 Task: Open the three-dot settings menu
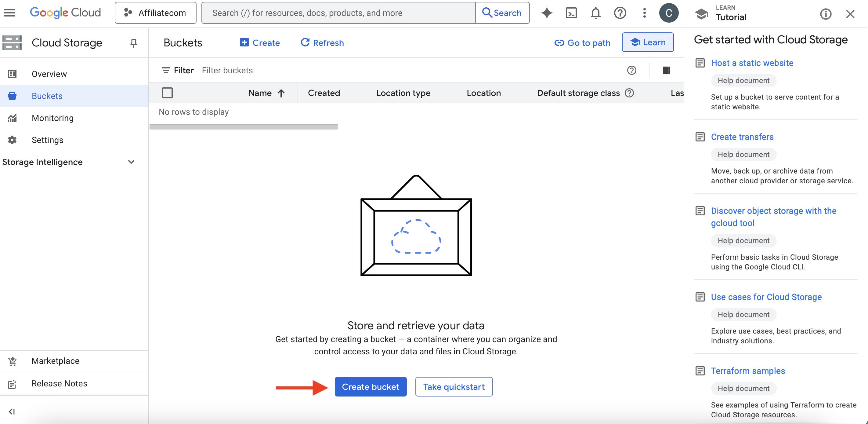point(644,13)
